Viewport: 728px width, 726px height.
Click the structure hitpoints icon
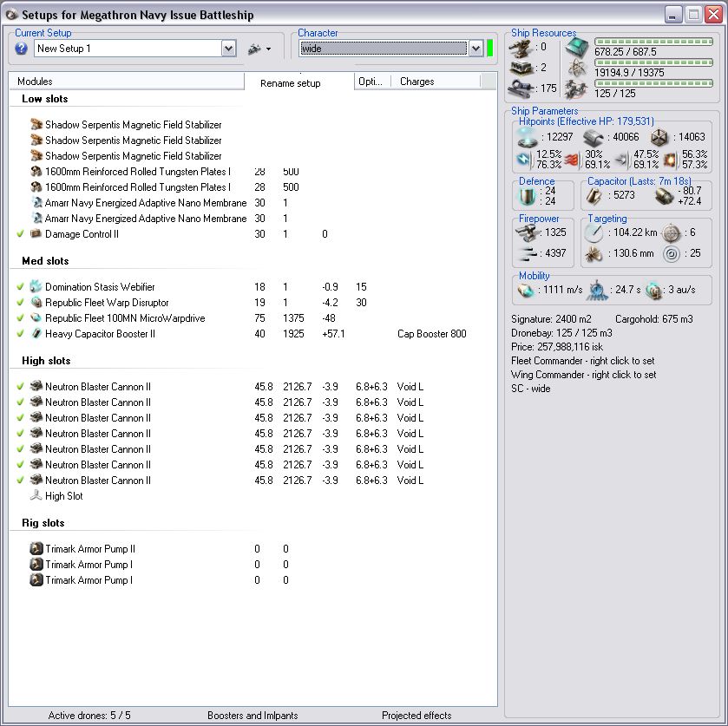click(x=659, y=138)
